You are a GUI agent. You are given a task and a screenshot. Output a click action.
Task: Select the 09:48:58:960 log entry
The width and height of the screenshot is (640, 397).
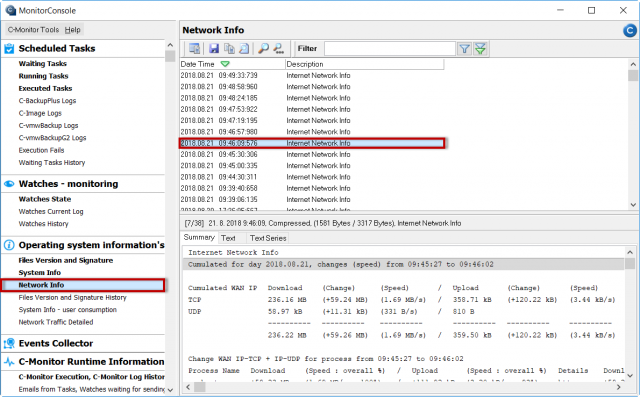(x=312, y=87)
